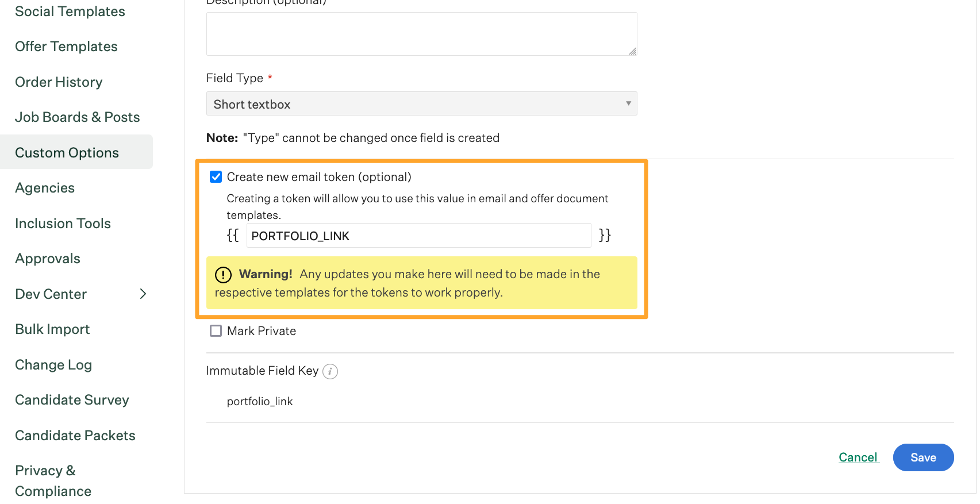Open Job Boards & Posts

77,117
